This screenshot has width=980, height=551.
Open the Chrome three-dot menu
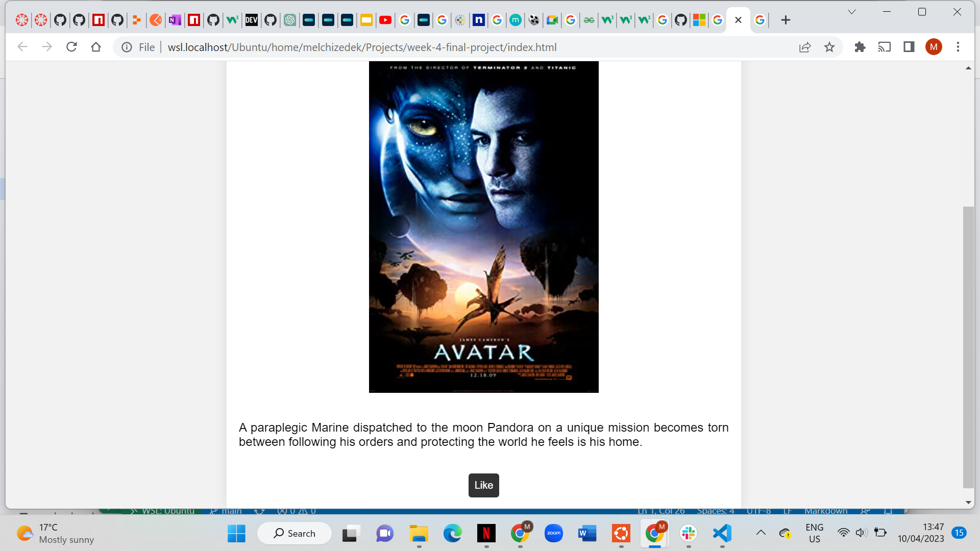click(x=958, y=47)
